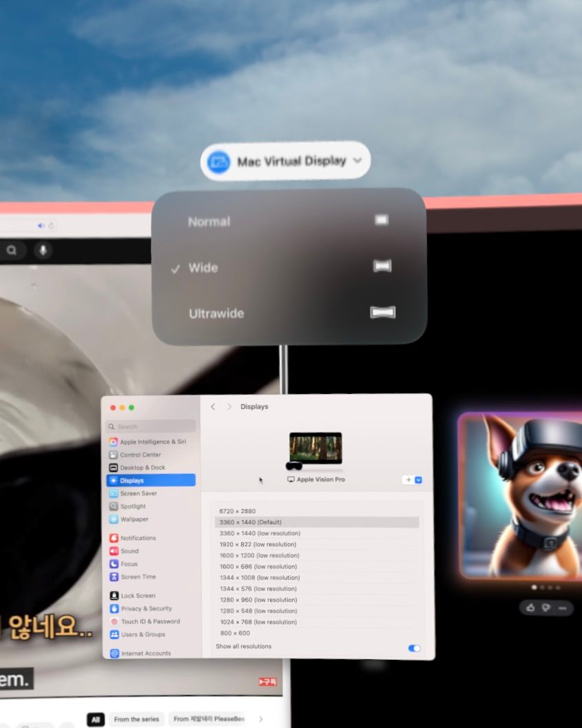Click the thumbs up icon below dog image
This screenshot has width=582, height=728.
click(x=530, y=607)
